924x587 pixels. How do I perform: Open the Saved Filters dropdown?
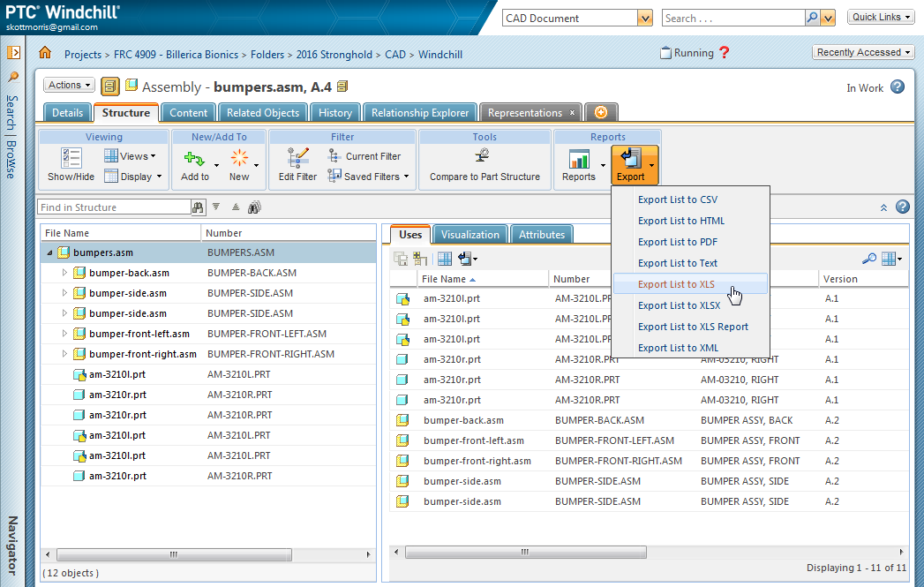click(368, 177)
